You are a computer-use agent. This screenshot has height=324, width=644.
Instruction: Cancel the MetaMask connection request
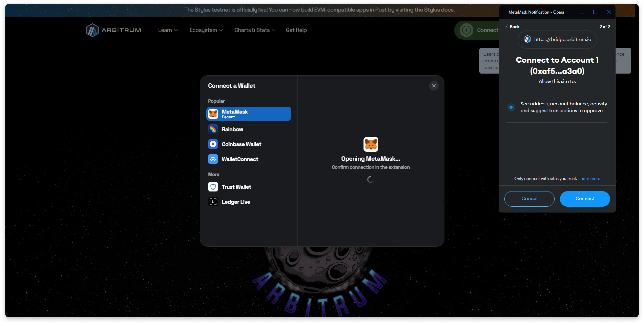coord(529,199)
